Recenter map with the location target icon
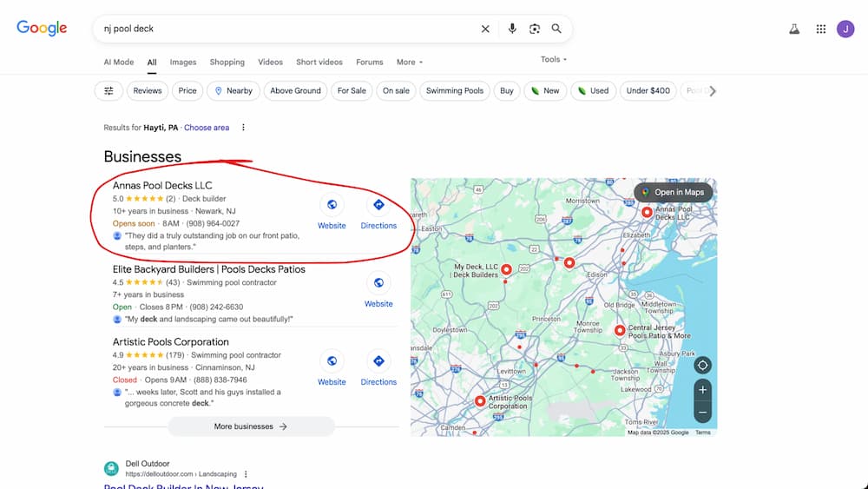 [702, 366]
